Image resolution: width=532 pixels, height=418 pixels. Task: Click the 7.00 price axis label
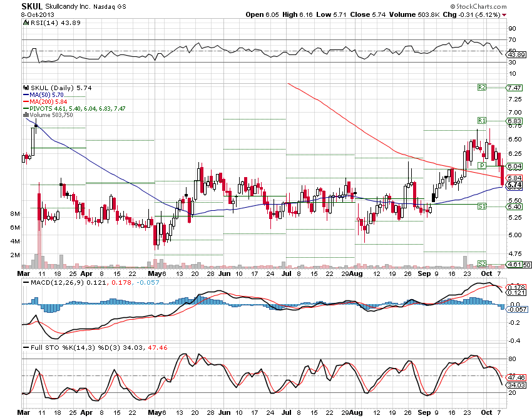tap(515, 112)
